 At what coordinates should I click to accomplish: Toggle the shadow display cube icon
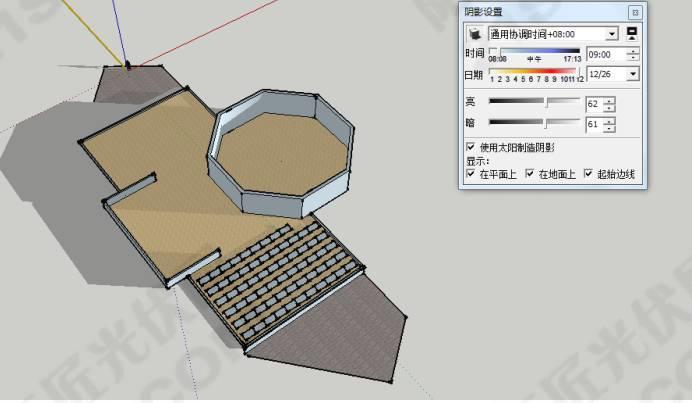474,33
